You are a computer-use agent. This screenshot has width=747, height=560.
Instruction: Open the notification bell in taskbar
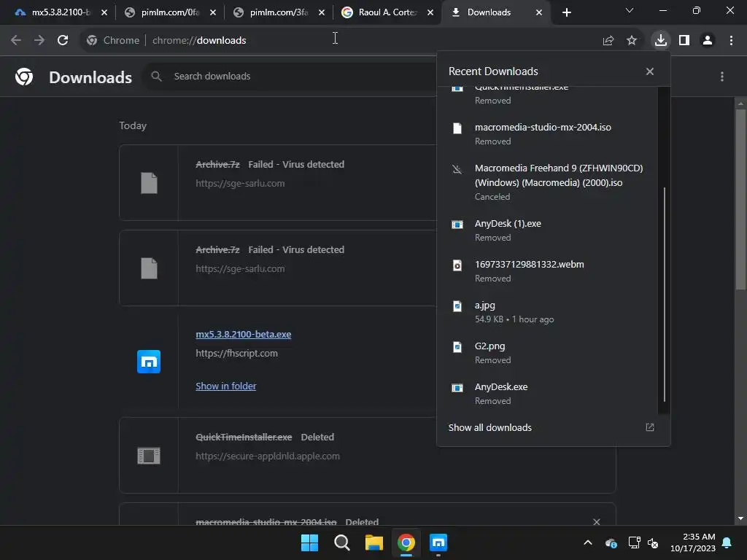[x=727, y=542]
